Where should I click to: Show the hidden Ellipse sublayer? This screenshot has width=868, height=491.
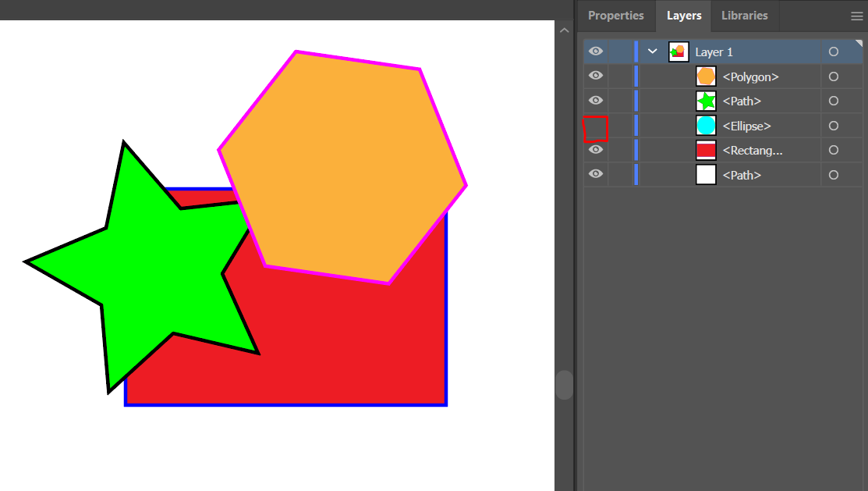(x=596, y=126)
